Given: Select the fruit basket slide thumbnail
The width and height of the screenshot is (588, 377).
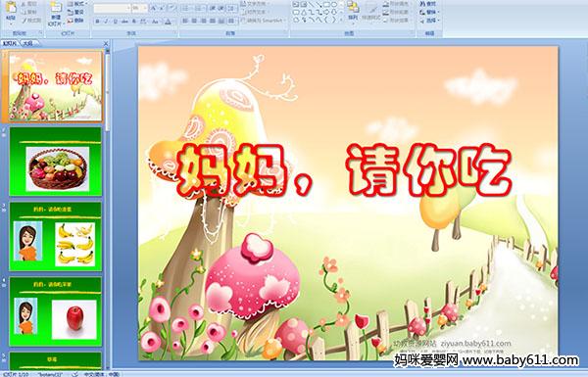Looking at the screenshot, I should (56, 162).
